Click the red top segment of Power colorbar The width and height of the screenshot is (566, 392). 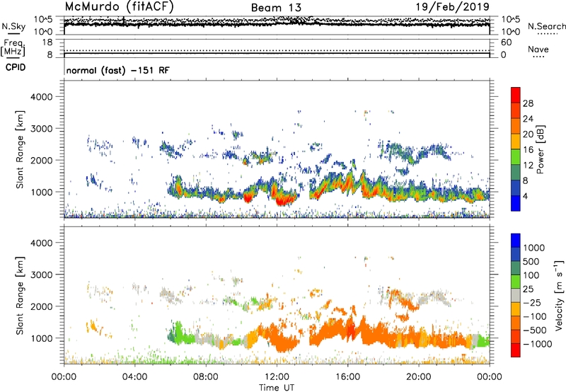pyautogui.click(x=516, y=95)
